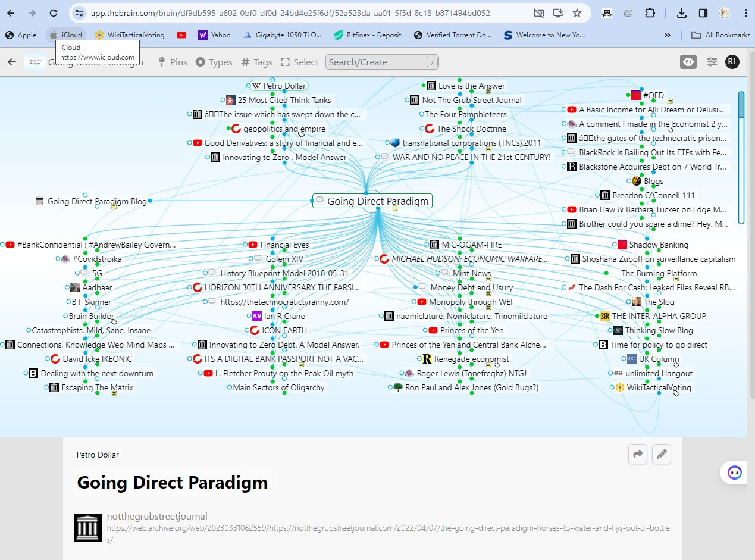The width and height of the screenshot is (755, 560).
Task: Open 25 Most Cited Think Tanks thought
Action: point(284,100)
